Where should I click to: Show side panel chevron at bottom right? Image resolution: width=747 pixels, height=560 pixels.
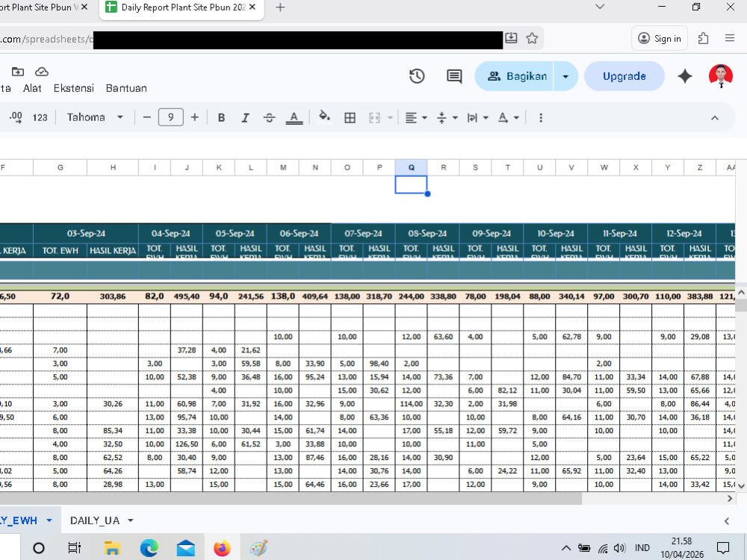point(727,521)
